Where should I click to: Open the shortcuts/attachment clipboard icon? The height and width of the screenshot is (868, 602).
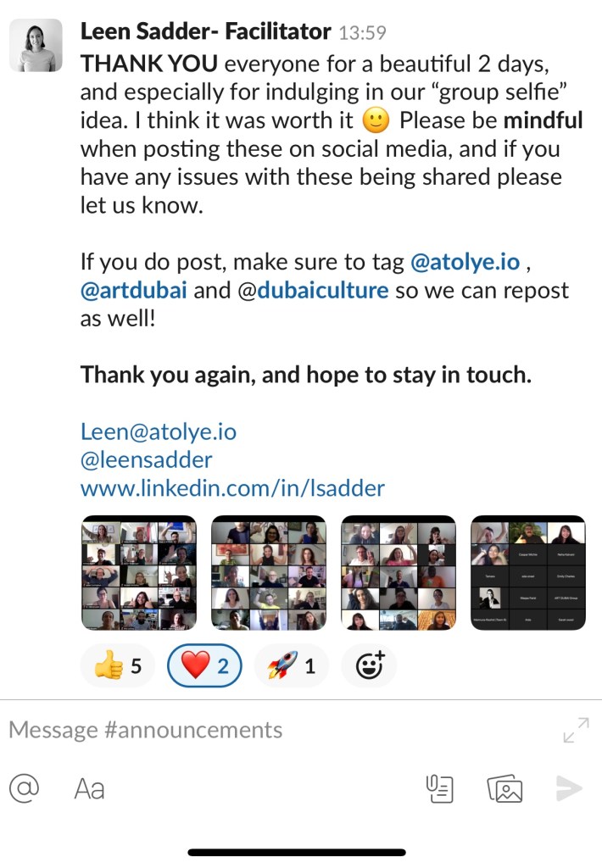point(440,789)
